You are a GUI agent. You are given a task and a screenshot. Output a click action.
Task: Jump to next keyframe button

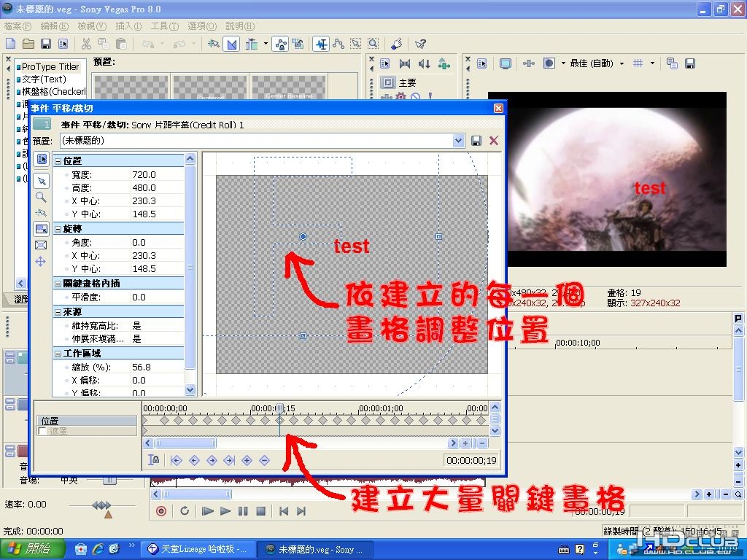click(212, 460)
